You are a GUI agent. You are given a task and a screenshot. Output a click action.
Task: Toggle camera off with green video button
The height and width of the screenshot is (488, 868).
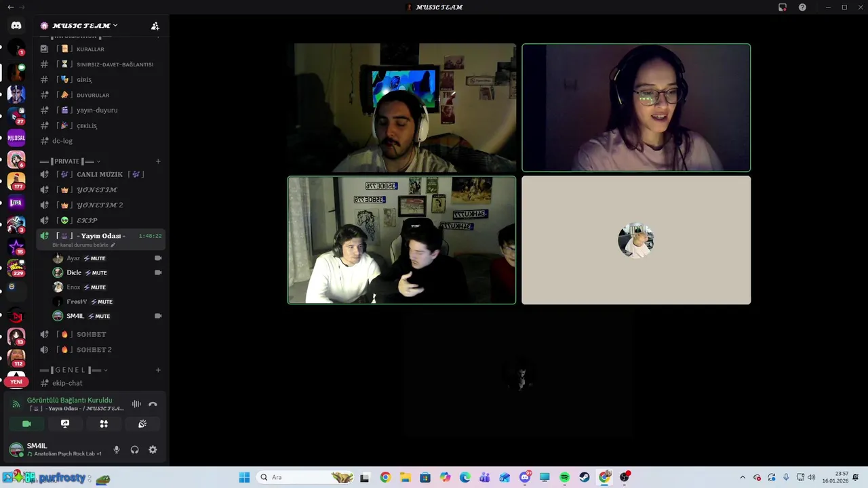[26, 424]
